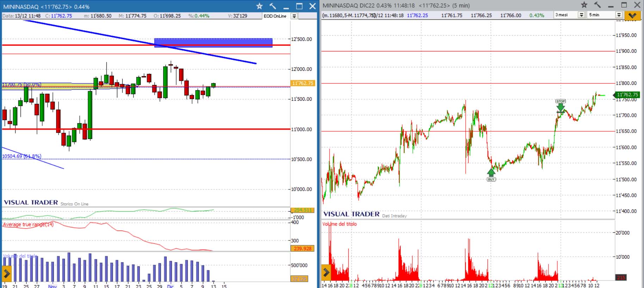Click the Volume del titolo label in daily panel

point(20,256)
